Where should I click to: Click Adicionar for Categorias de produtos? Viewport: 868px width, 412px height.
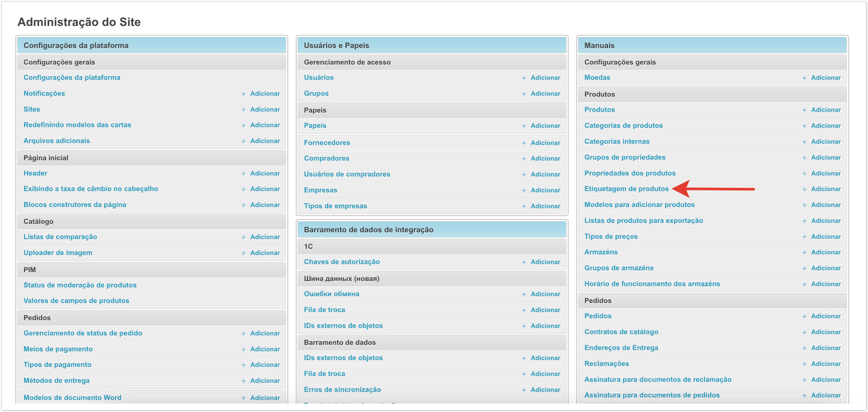tap(825, 126)
